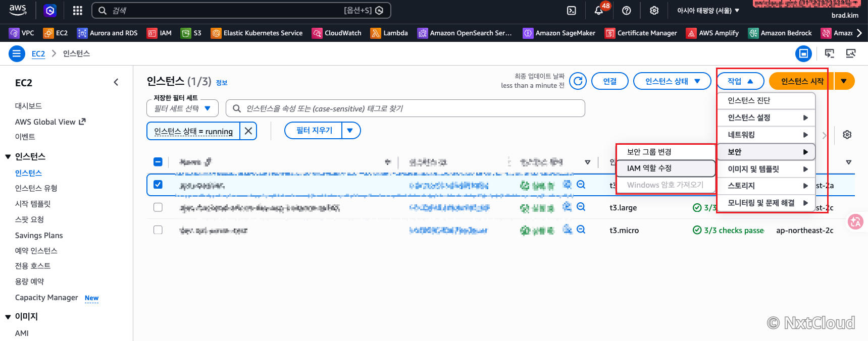Screen dimensions: 868x341
Task: Open the 인스턴스 시작 split arrow
Action: coord(844,81)
